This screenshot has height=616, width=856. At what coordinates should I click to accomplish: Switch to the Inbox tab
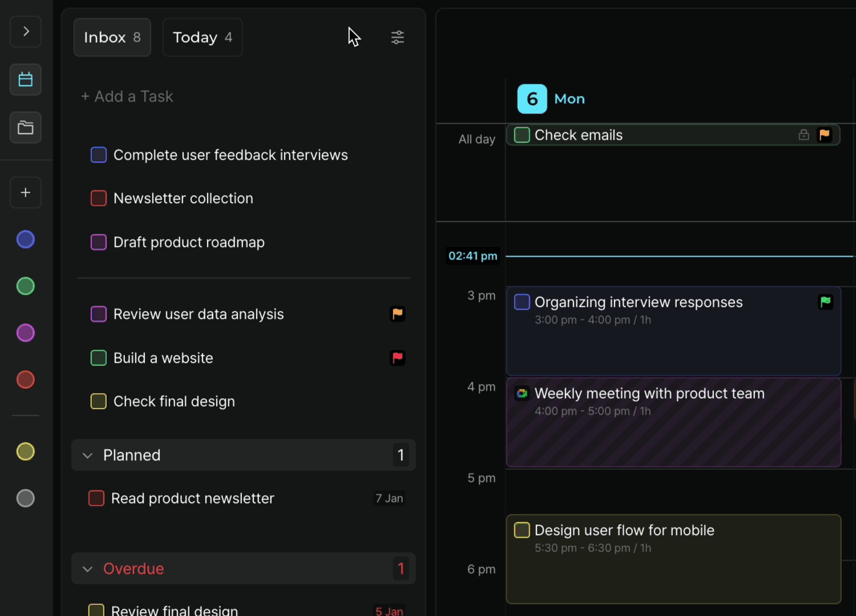pyautogui.click(x=112, y=38)
